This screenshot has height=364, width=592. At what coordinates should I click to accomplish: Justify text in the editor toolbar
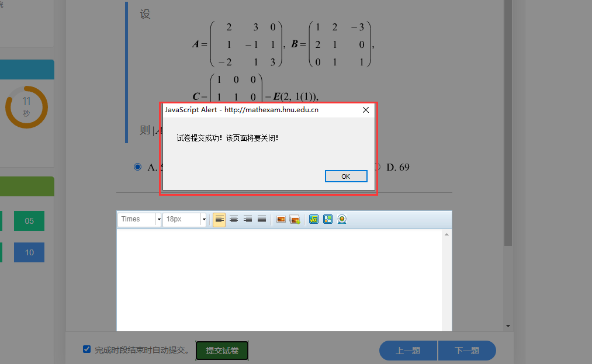tap(262, 219)
